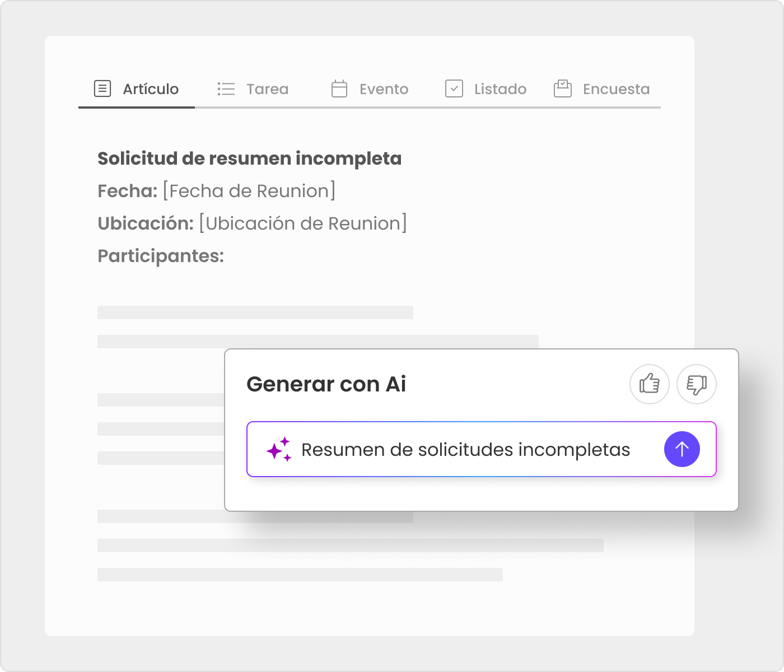Click the Participantes field label

pos(161,256)
